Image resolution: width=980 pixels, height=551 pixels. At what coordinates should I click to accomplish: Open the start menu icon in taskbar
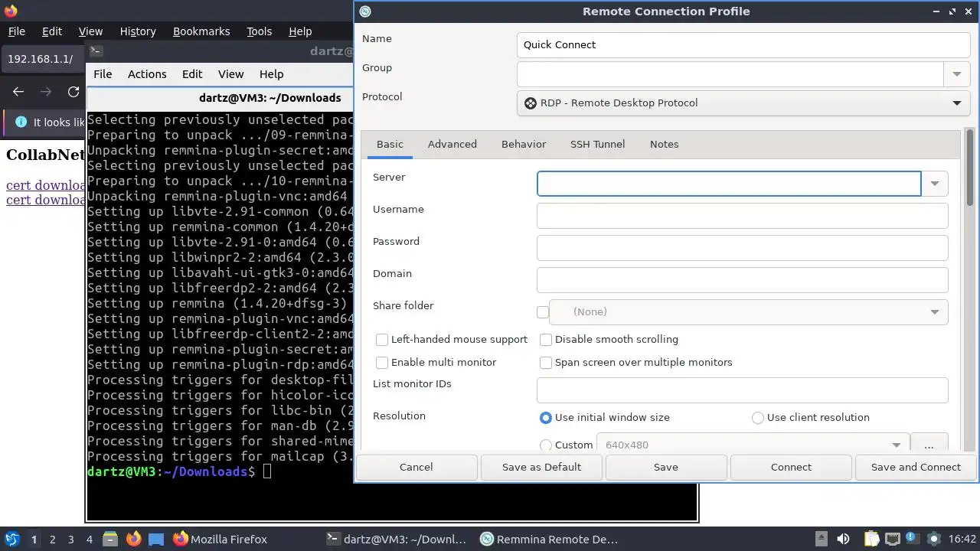11,539
